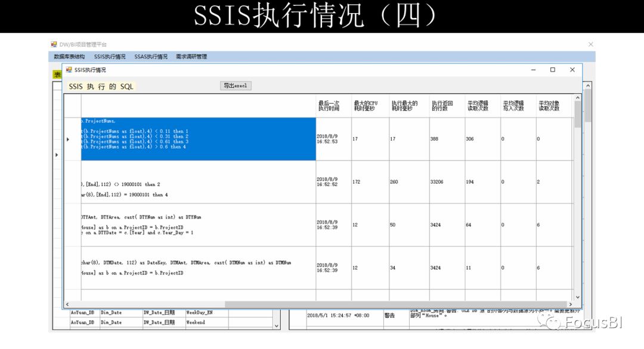Open the 数据库表结构 menu
The image size is (644, 349).
click(x=69, y=57)
